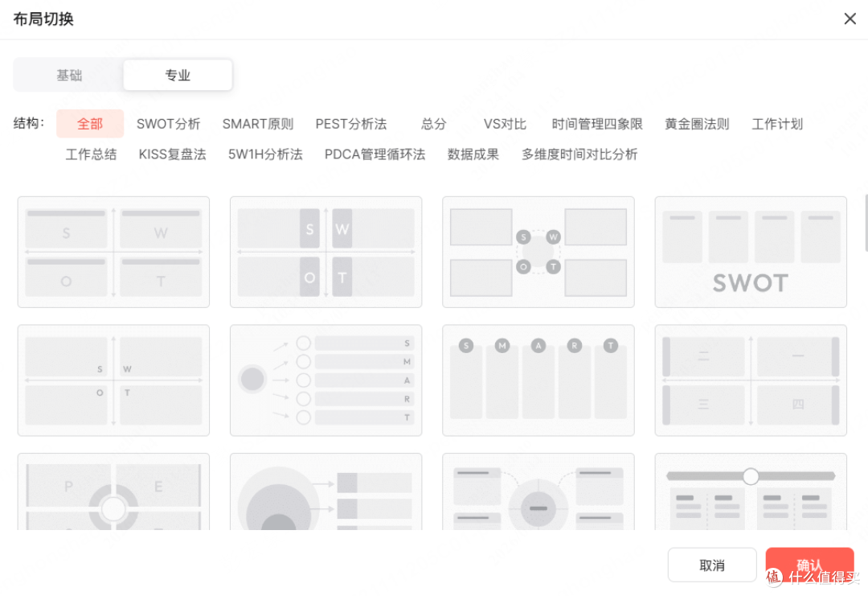Screen dimensions: 868x596
Task: Pick quadrant layout numbered 一二三四
Action: pos(751,380)
